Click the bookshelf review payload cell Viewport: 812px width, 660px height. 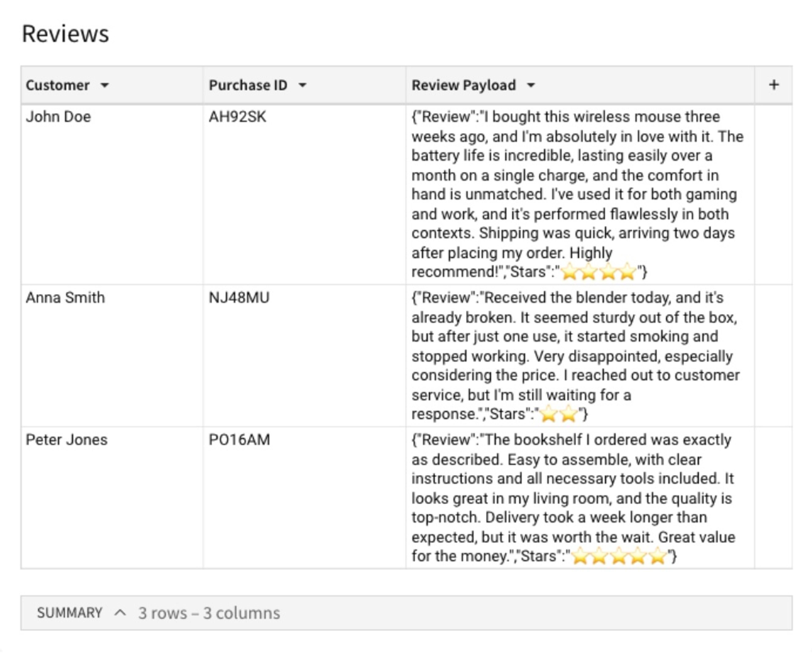580,498
